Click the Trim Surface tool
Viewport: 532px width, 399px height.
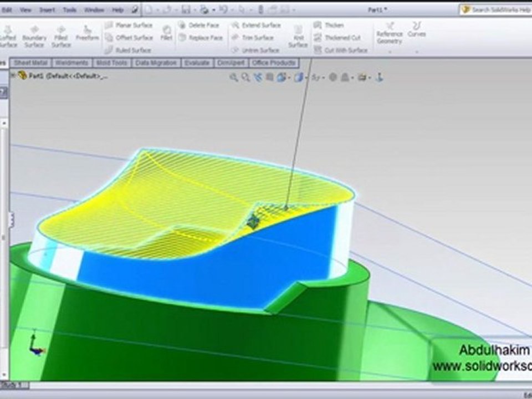[253, 38]
